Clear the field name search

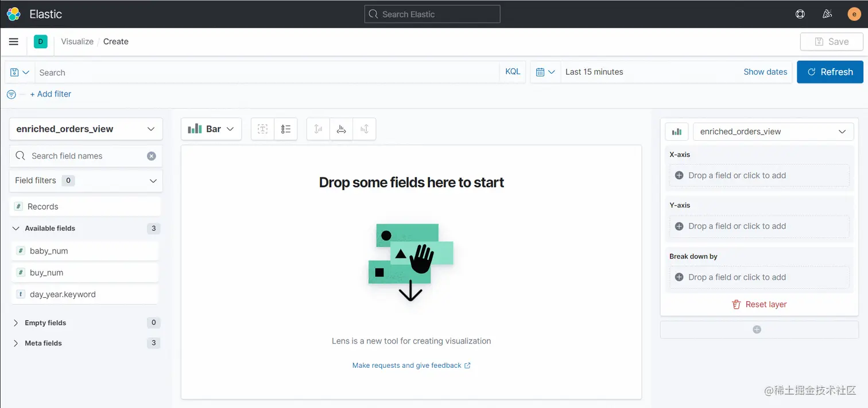152,156
